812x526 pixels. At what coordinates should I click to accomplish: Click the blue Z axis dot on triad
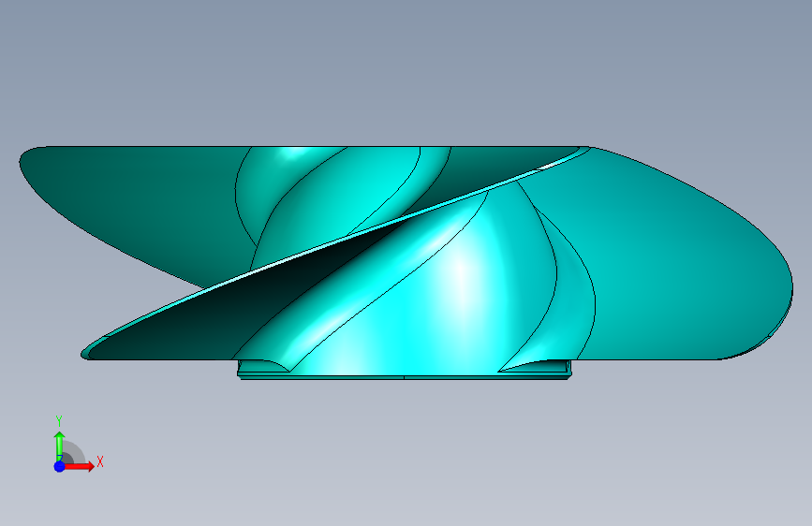pyautogui.click(x=60, y=466)
